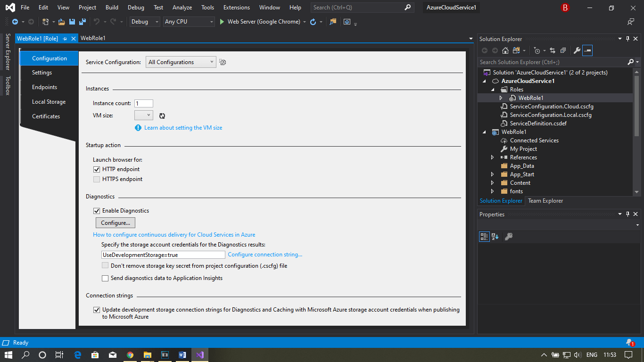644x362 pixels.
Task: Switch views icon in Solution Explorer toolbar
Action: coord(517,50)
